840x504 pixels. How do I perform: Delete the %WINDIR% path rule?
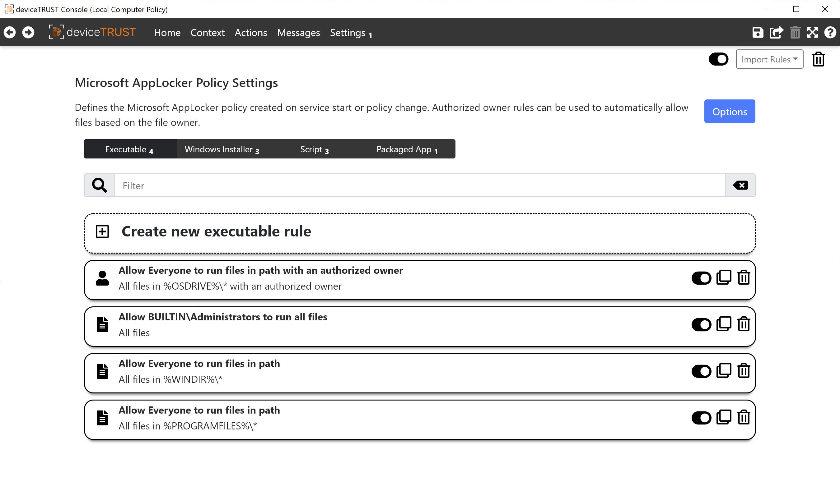[744, 371]
